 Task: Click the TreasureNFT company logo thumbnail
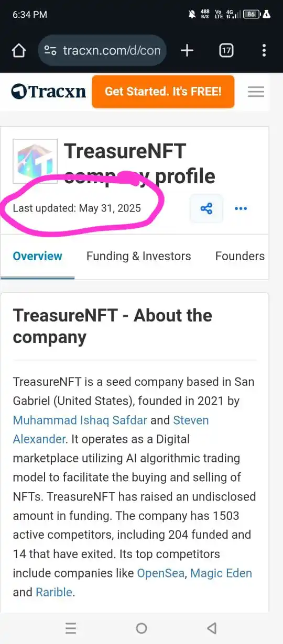[x=35, y=161]
